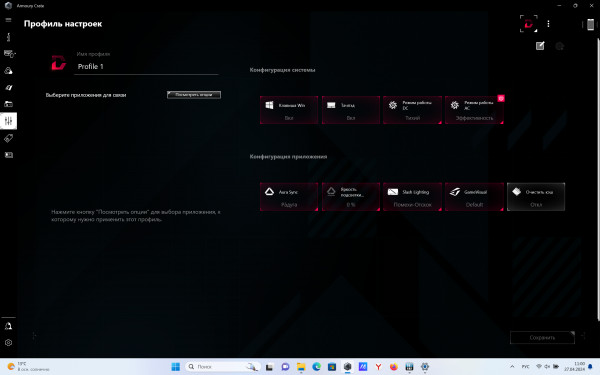
Task: Toggle the clear cache tile
Action: tap(536, 197)
